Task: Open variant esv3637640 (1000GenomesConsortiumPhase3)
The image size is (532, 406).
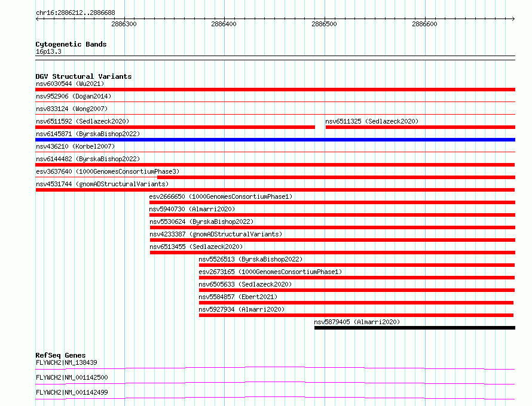Action: [108, 171]
